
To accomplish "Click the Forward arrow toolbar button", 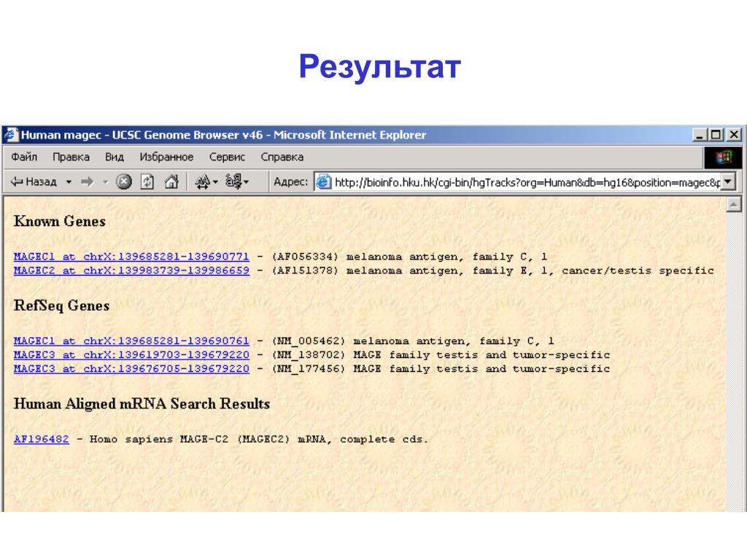I will pos(88,182).
